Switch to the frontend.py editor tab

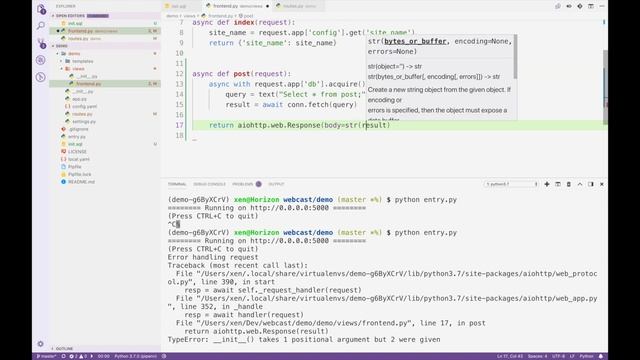click(238, 6)
